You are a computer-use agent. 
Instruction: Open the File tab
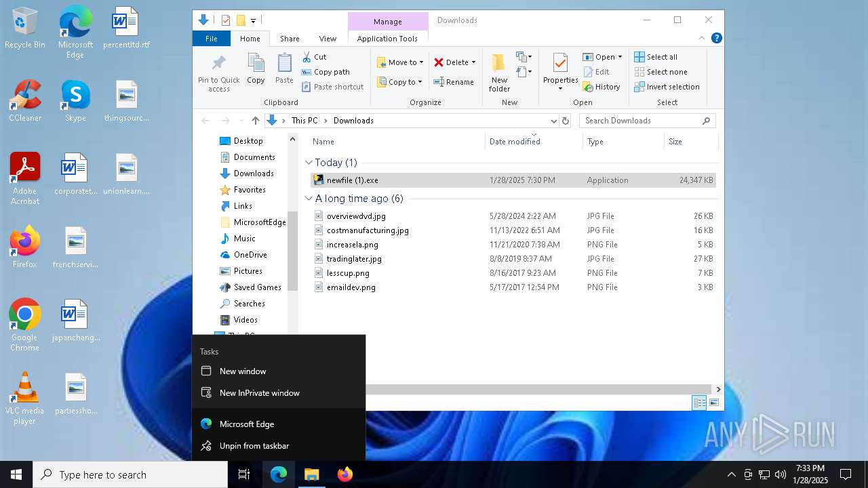212,39
